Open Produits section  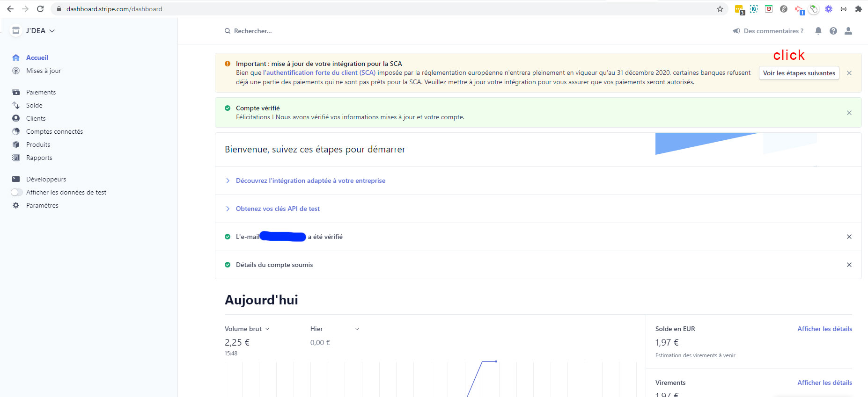click(x=38, y=144)
